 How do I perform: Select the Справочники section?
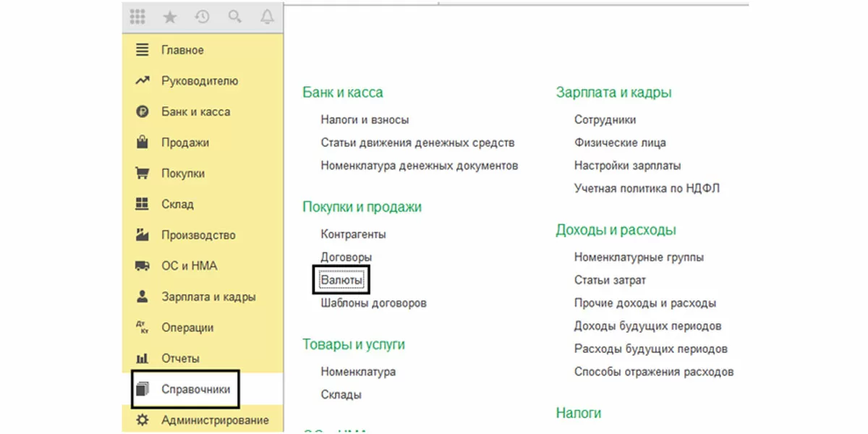196,389
